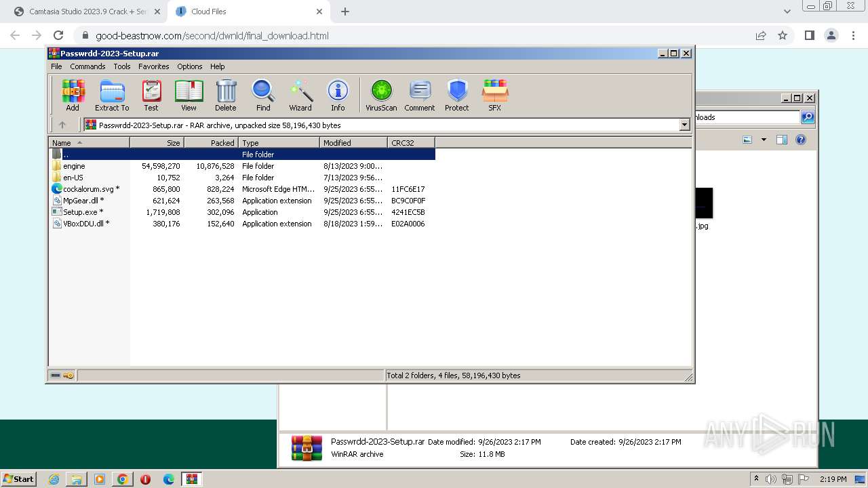The height and width of the screenshot is (488, 868).
Task: Click CRC32 value 4241EC5B
Action: click(408, 212)
